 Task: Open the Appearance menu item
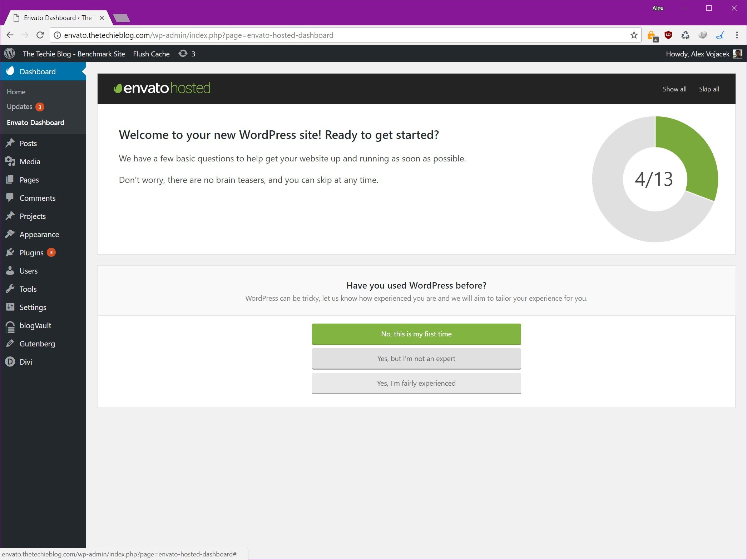pos(39,235)
